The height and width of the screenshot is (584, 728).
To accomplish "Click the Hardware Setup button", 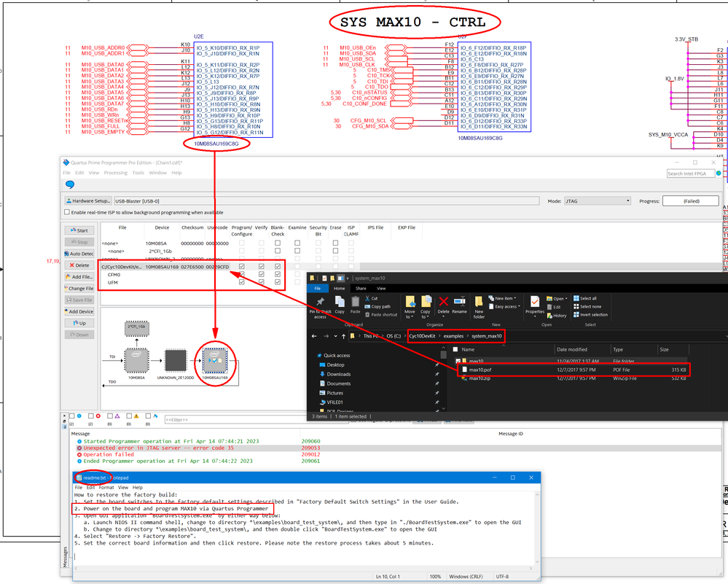I will 88,200.
